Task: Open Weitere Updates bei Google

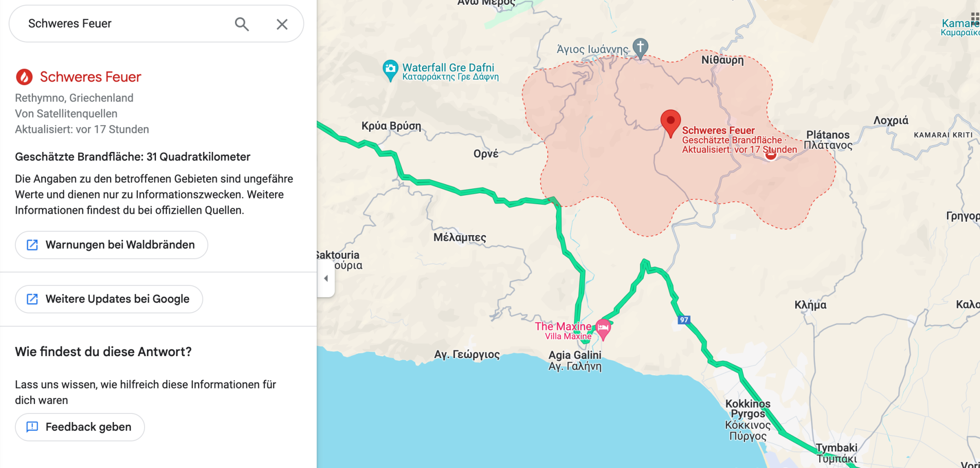Action: pyautogui.click(x=109, y=299)
